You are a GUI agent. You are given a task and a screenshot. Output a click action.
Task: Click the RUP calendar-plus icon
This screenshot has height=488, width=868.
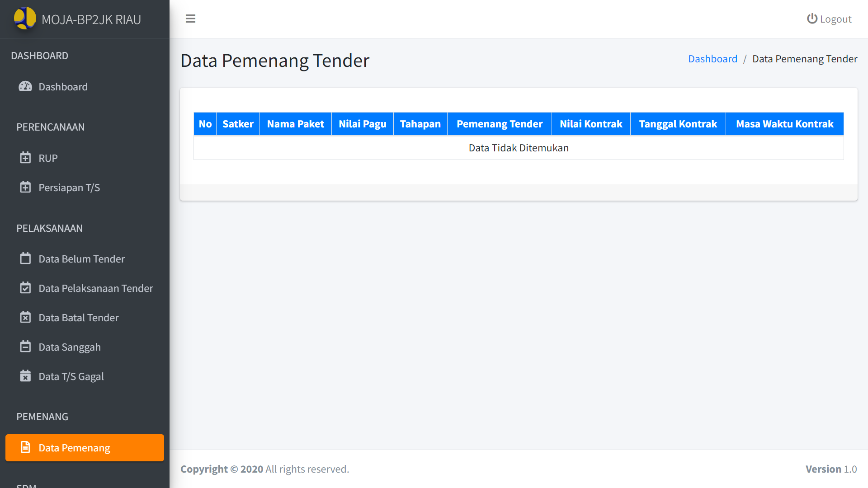point(25,158)
